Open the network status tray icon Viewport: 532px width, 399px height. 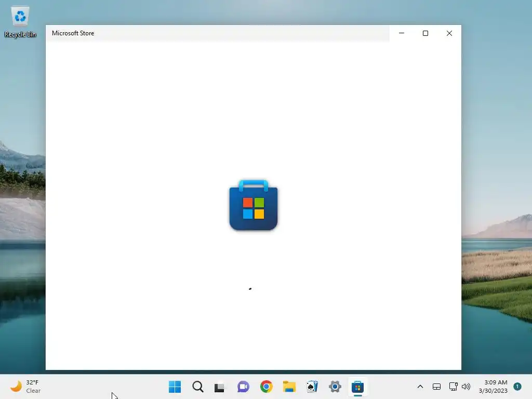[453, 387]
